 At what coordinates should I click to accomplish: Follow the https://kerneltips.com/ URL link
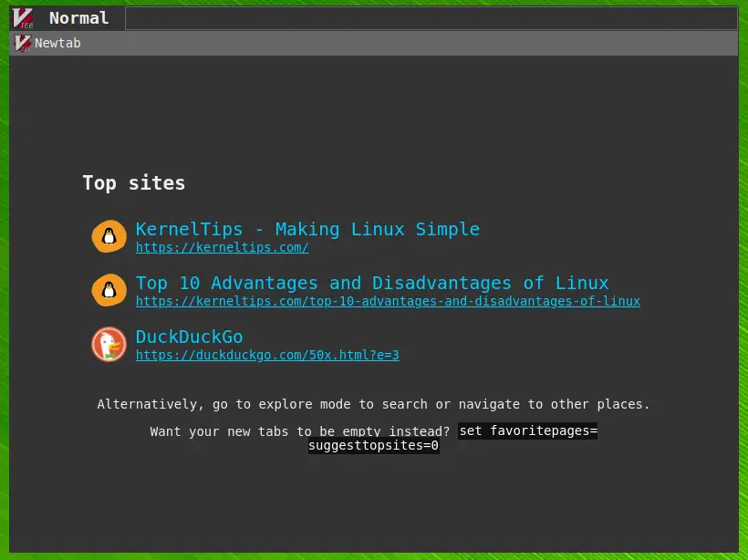[223, 247]
